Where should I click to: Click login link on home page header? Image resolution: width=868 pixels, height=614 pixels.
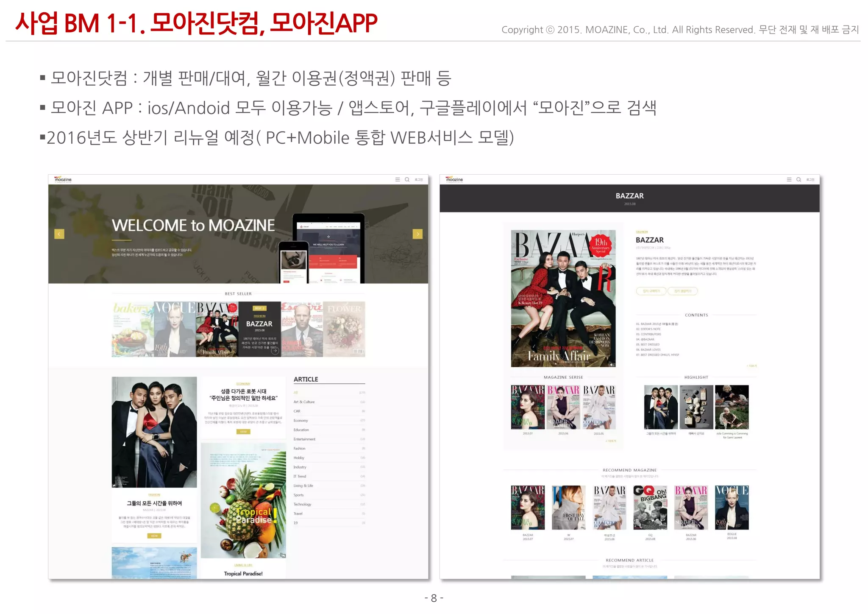(x=419, y=180)
